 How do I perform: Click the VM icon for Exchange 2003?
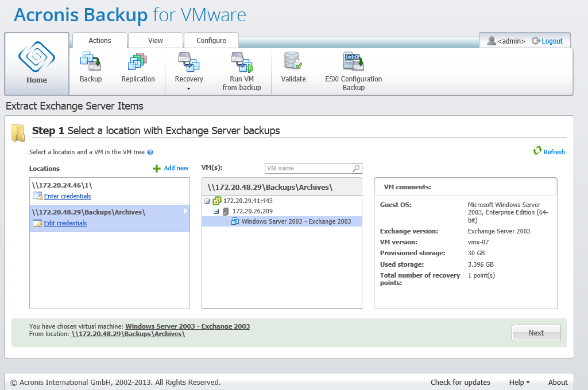(235, 221)
